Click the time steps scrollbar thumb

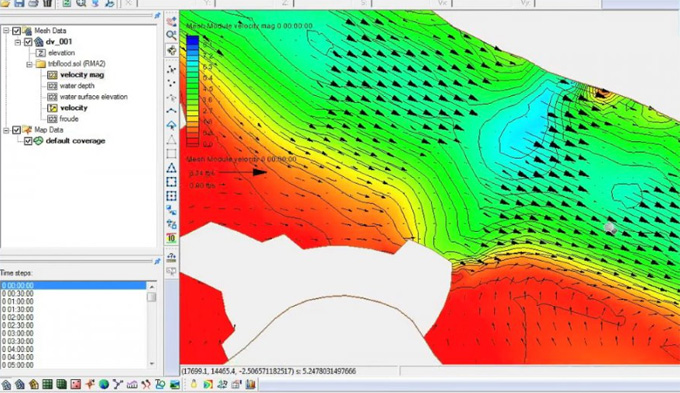click(x=152, y=297)
